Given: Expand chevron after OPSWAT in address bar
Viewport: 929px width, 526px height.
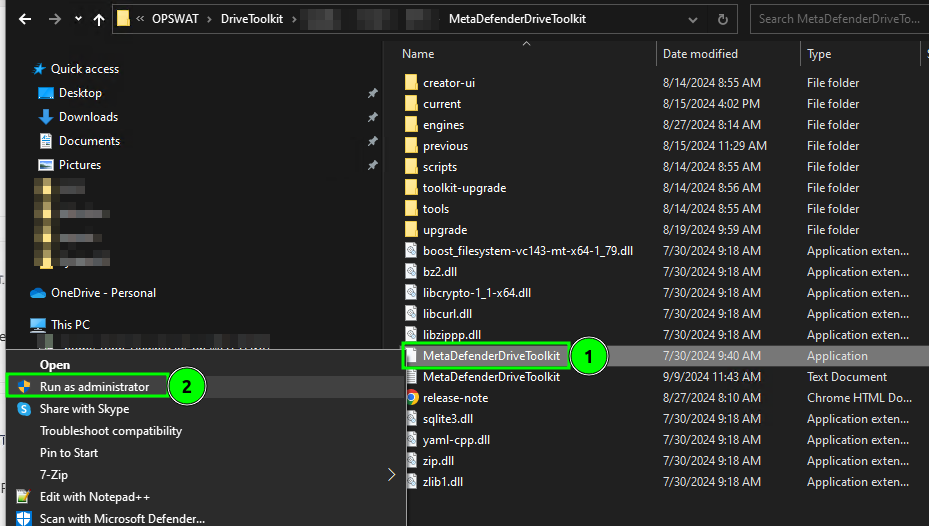Looking at the screenshot, I should [x=209, y=19].
